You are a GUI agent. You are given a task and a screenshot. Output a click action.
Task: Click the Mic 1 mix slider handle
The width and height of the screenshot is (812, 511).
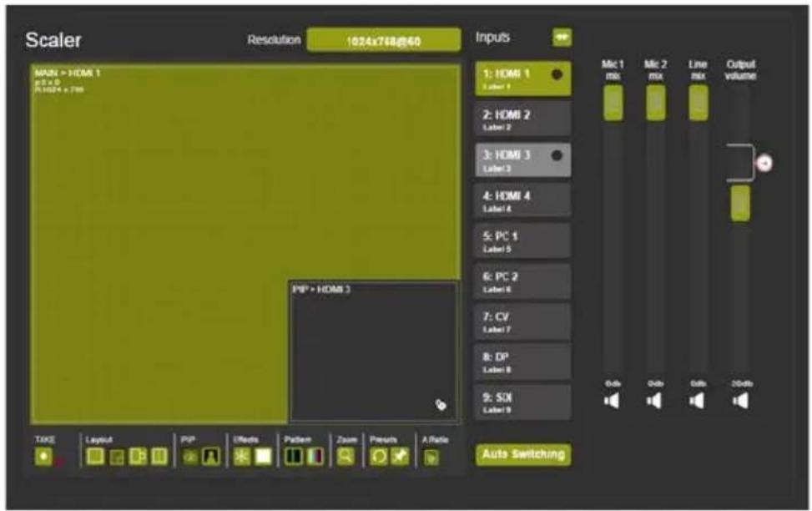click(613, 104)
